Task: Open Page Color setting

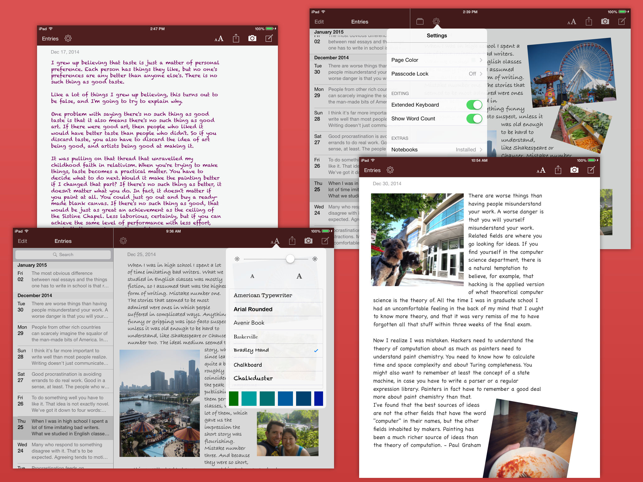Action: pos(437,60)
